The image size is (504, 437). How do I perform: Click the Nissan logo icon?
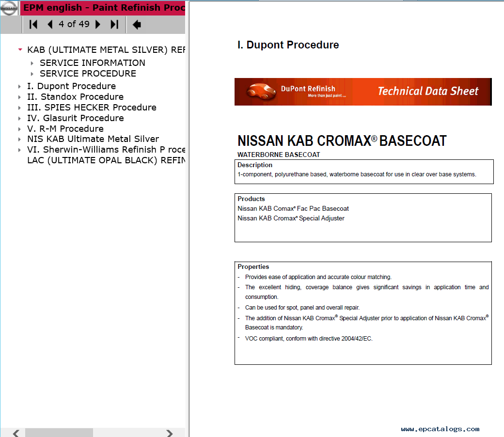[x=9, y=8]
